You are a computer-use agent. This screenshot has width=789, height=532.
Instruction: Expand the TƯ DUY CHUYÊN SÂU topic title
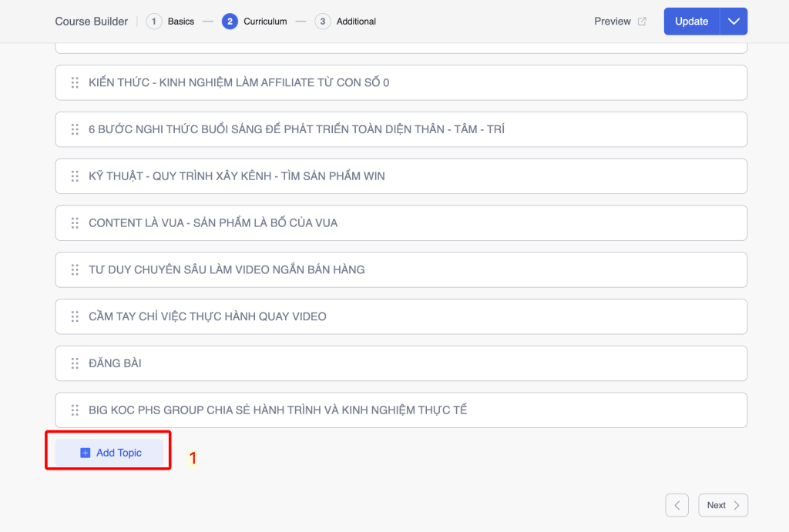[227, 269]
